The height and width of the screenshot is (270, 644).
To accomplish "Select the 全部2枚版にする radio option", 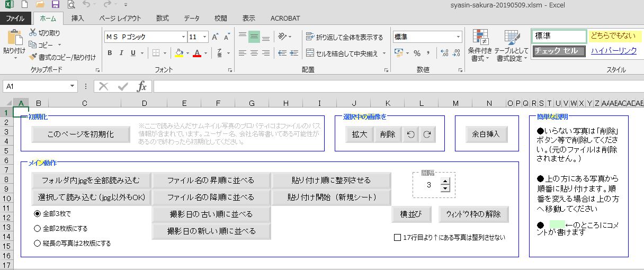I will [37, 229].
